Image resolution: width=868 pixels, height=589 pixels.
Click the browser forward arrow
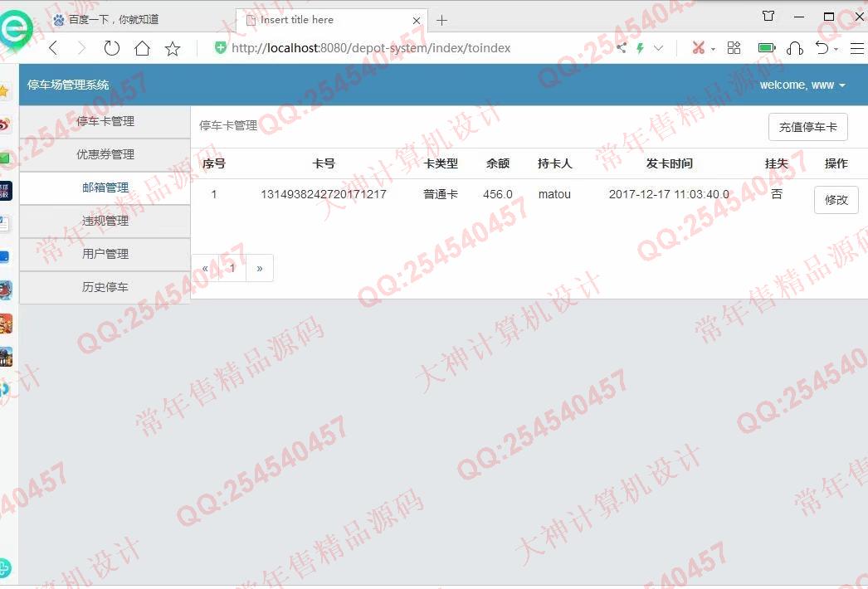pyautogui.click(x=81, y=48)
